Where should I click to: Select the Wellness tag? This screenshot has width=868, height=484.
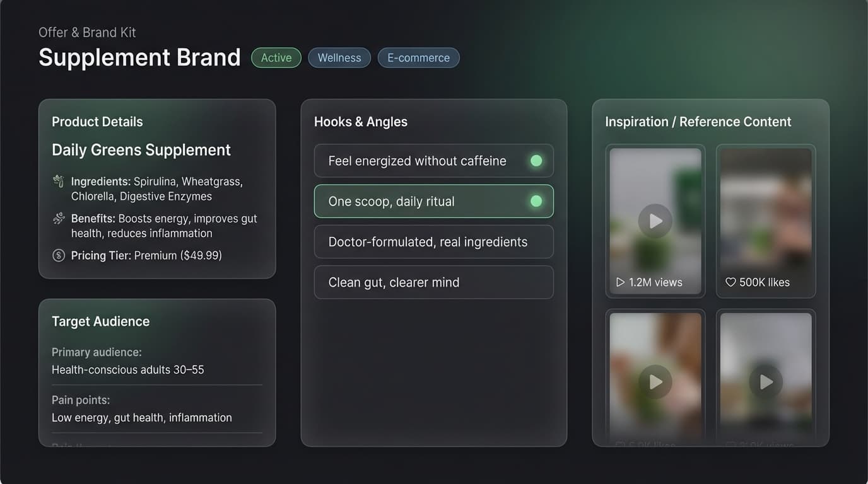click(339, 57)
